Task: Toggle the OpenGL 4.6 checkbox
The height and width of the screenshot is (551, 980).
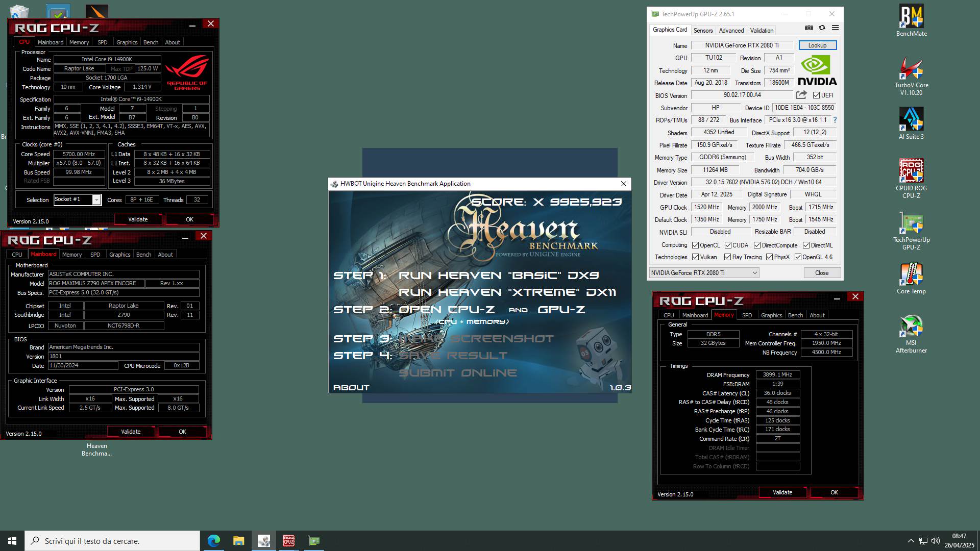Action: click(797, 257)
